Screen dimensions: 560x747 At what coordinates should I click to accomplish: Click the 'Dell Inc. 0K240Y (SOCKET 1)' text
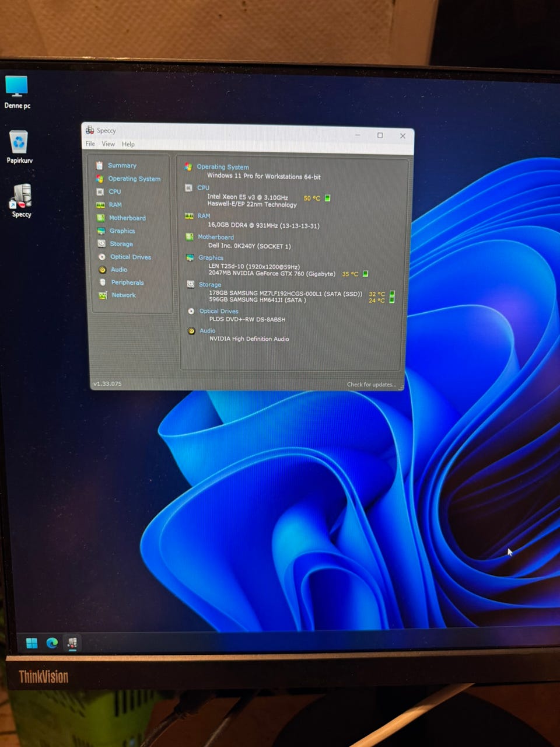point(249,246)
